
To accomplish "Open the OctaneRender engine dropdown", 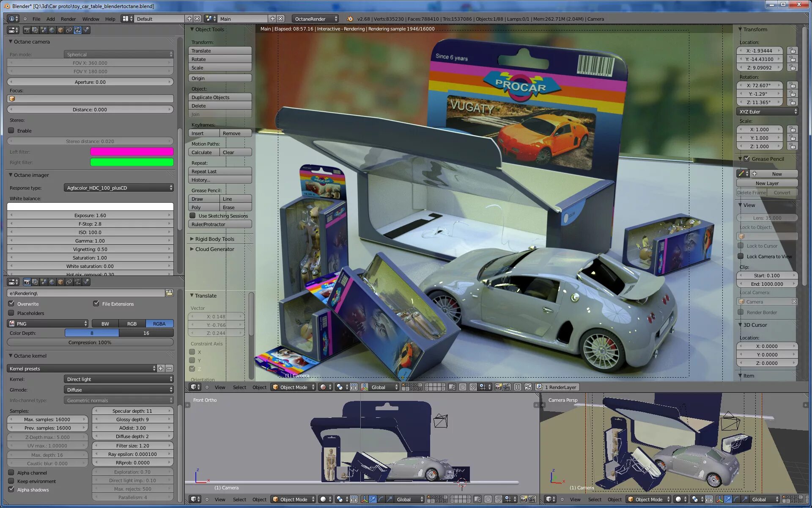I will 316,19.
